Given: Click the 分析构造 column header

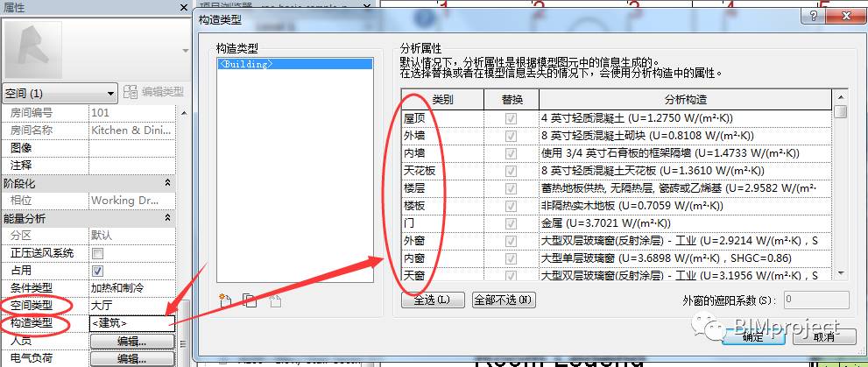Looking at the screenshot, I should [x=685, y=100].
